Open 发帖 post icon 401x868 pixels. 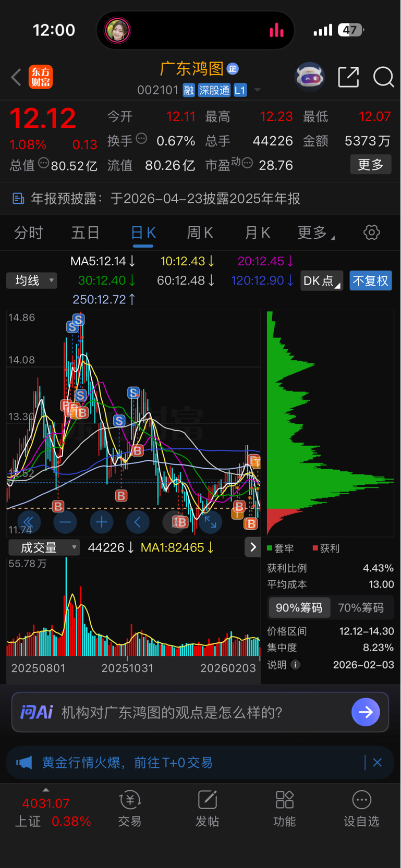click(x=207, y=809)
